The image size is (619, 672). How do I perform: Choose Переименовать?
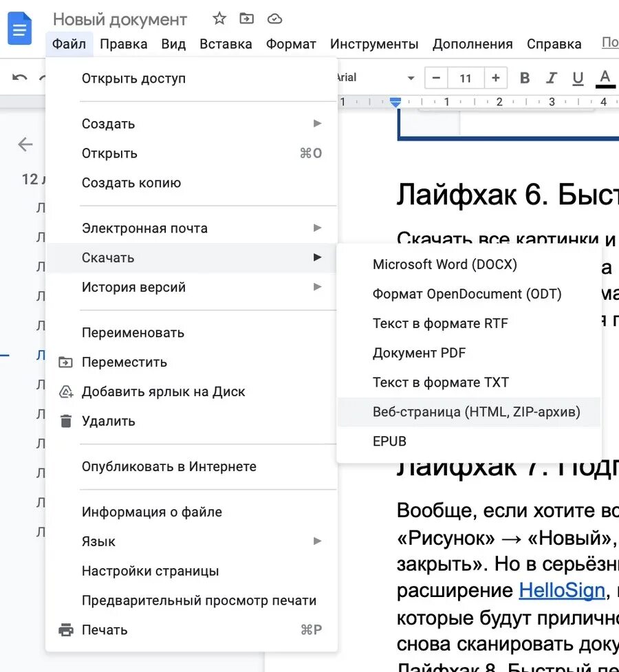pyautogui.click(x=191, y=333)
